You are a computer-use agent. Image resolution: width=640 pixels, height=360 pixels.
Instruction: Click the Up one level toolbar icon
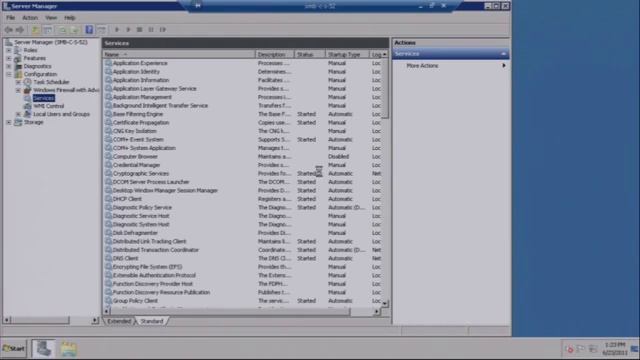36,30
